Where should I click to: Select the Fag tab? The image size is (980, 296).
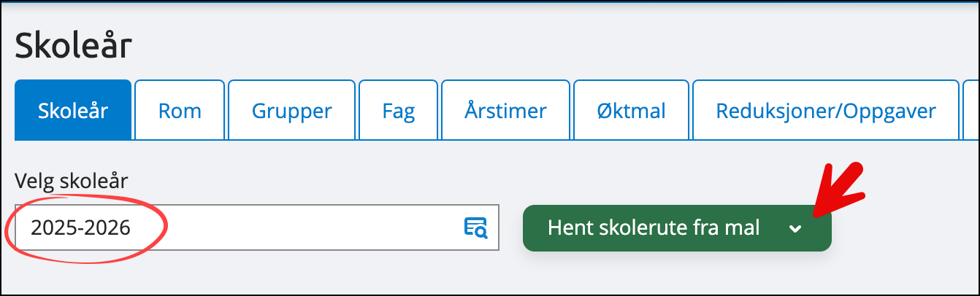pos(399,111)
